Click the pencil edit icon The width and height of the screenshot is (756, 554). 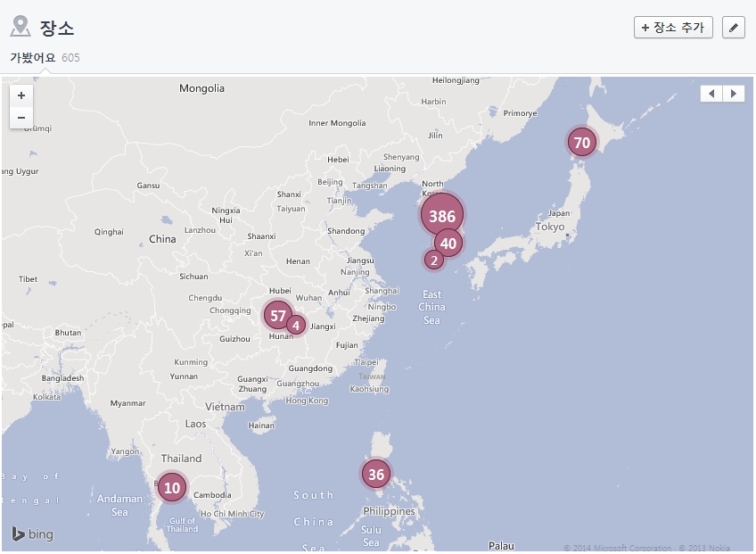point(734,28)
